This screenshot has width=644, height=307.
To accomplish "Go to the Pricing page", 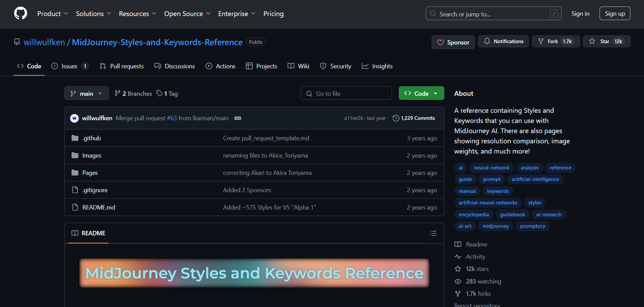I will (x=273, y=14).
